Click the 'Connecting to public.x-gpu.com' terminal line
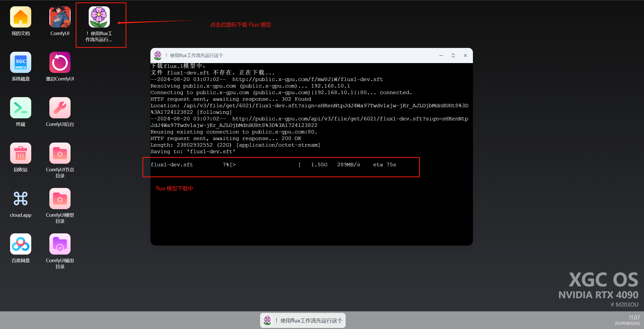 point(281,93)
